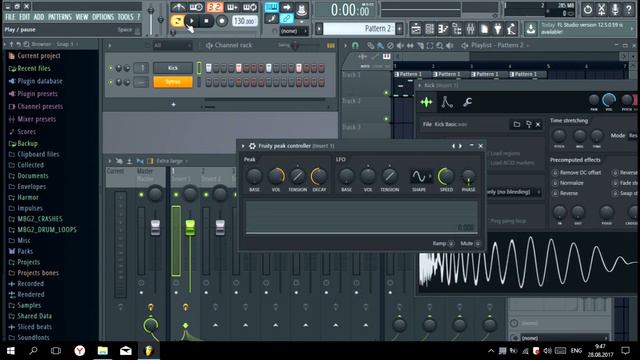Toggle the Mute switch in peak controller
The width and height of the screenshot is (640, 360).
pyautogui.click(x=478, y=244)
